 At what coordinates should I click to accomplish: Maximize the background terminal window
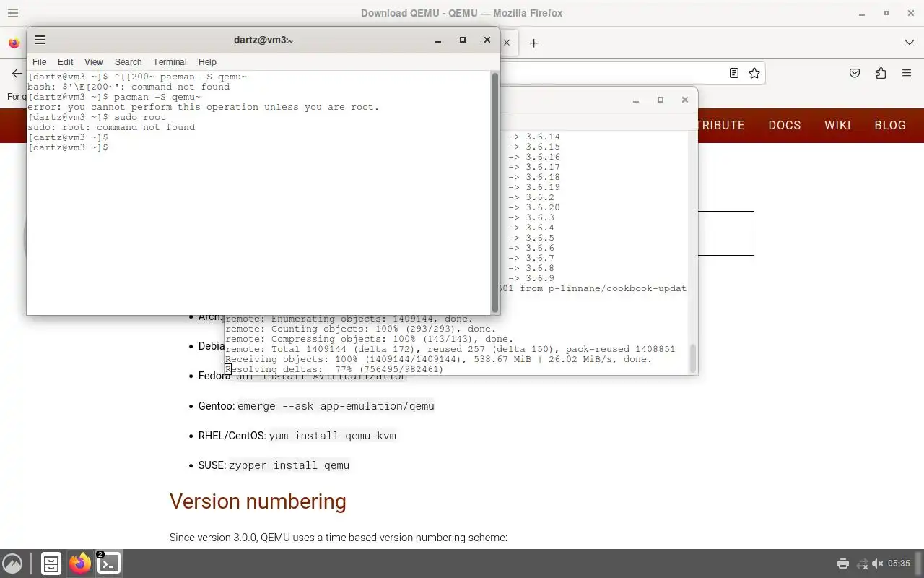(x=660, y=100)
